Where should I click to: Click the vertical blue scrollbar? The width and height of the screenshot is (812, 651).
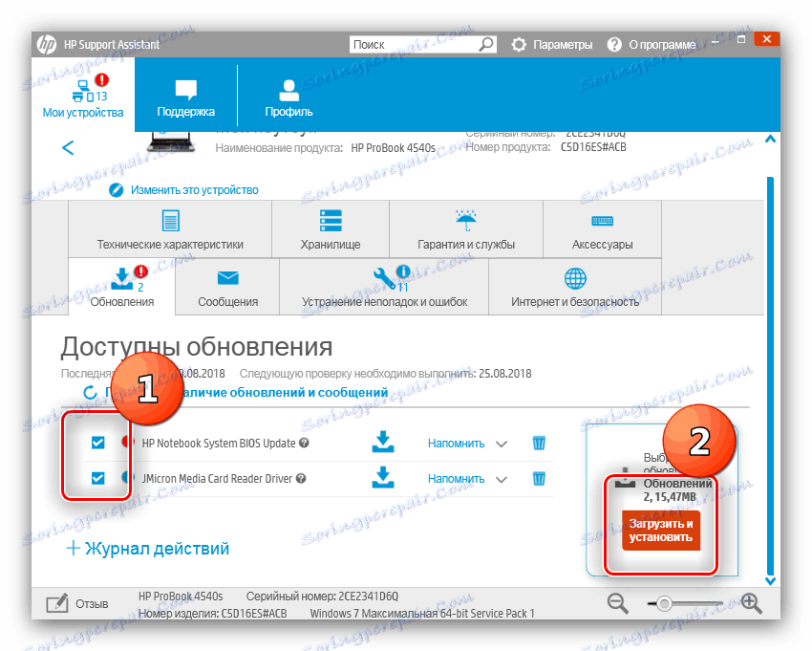[770, 376]
